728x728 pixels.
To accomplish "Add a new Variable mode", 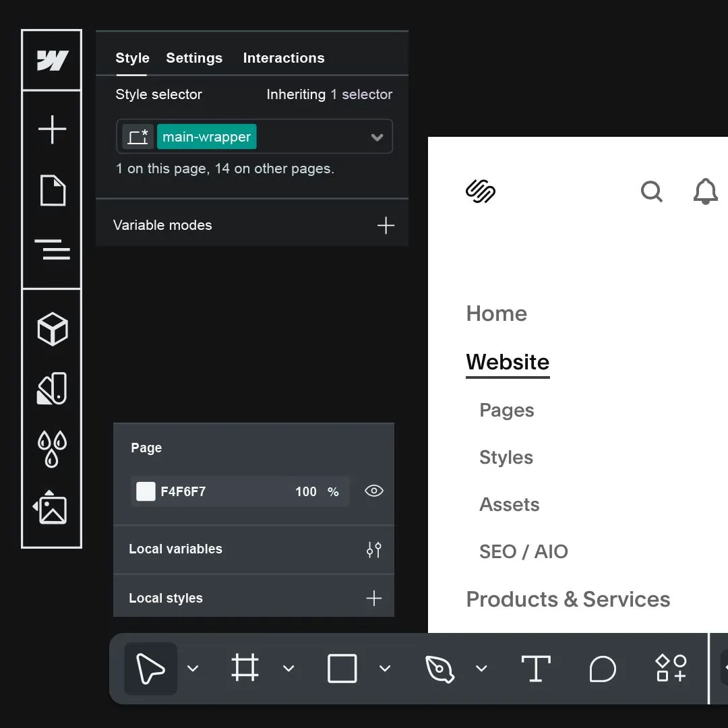I will click(x=386, y=225).
